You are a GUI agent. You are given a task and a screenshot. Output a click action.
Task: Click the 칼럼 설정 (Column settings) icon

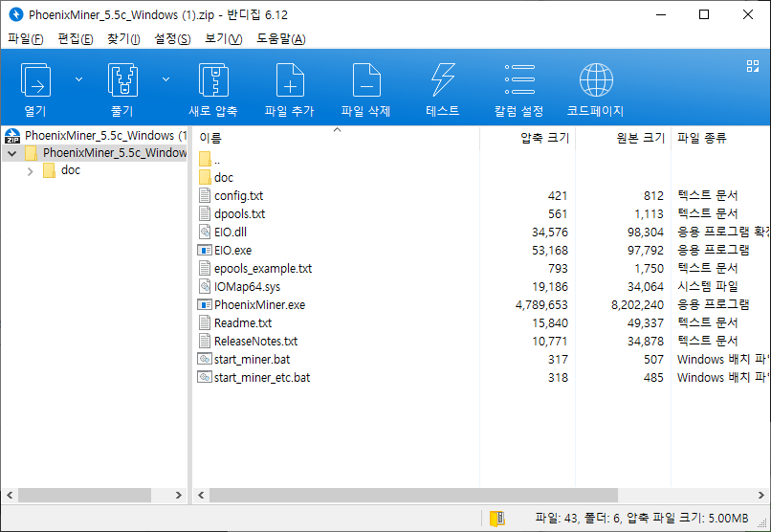click(x=519, y=79)
